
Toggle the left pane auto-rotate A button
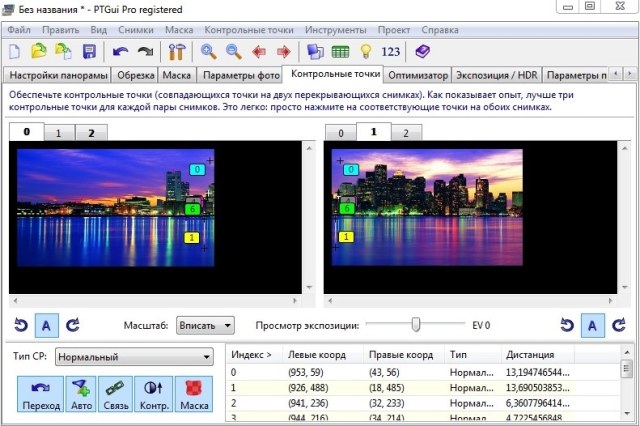click(x=46, y=325)
